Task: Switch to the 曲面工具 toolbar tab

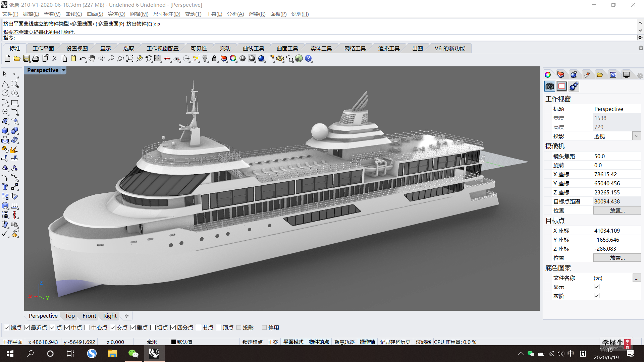Action: [x=287, y=48]
